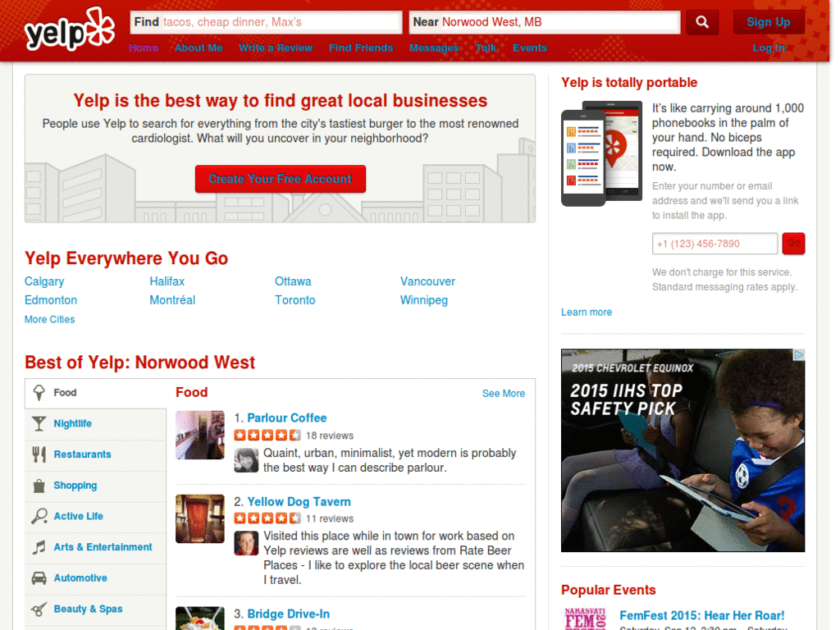
Task: Open the Parlour Coffee listing
Action: 286,418
